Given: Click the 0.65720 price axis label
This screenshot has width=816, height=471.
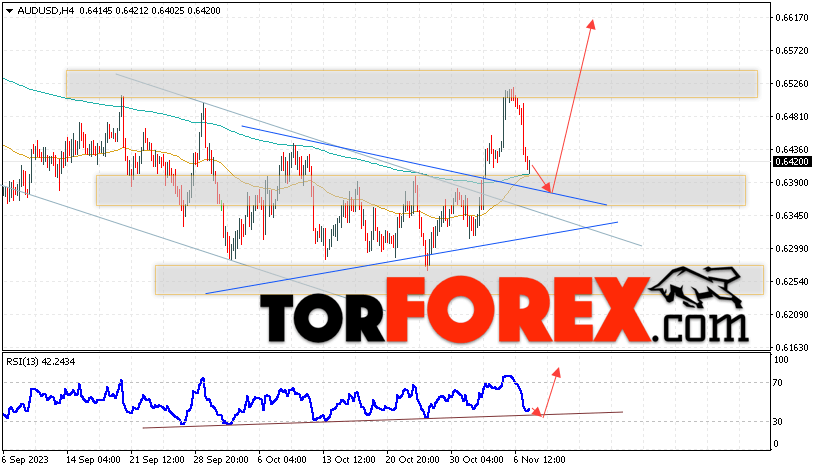Looking at the screenshot, I should coord(792,50).
